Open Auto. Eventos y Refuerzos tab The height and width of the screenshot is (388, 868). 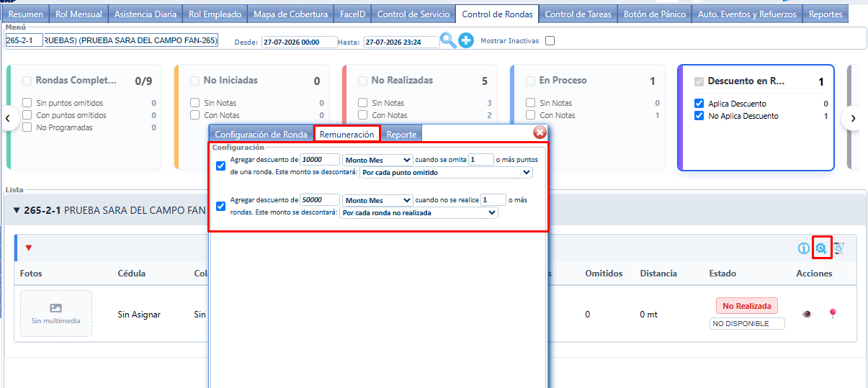coord(747,14)
